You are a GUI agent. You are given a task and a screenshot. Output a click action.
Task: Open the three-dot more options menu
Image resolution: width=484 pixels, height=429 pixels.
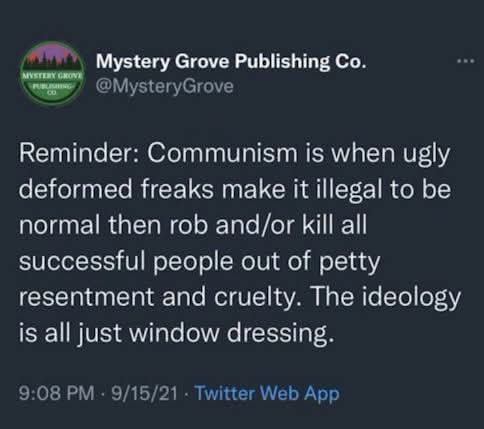466,61
